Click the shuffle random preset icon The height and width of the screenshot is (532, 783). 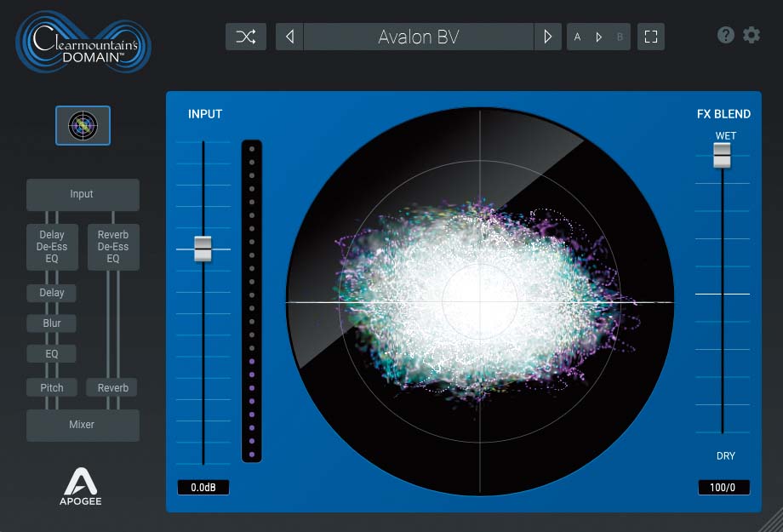(x=246, y=37)
